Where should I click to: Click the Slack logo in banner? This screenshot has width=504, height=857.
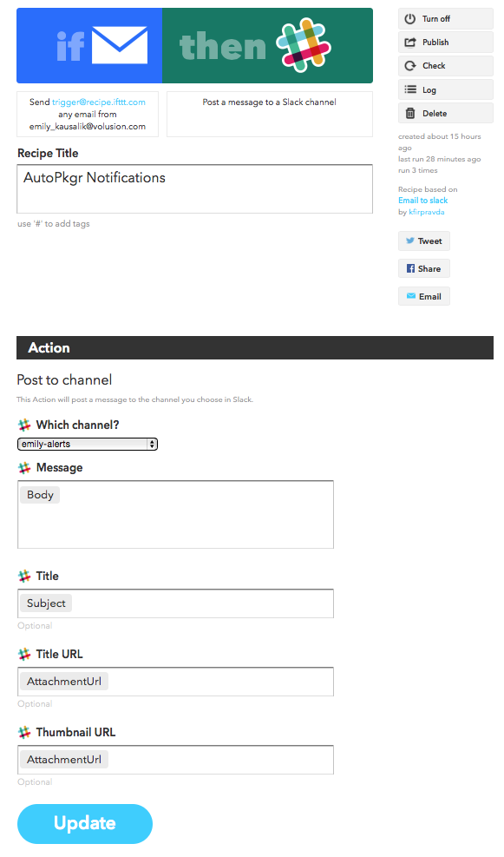pos(303,45)
